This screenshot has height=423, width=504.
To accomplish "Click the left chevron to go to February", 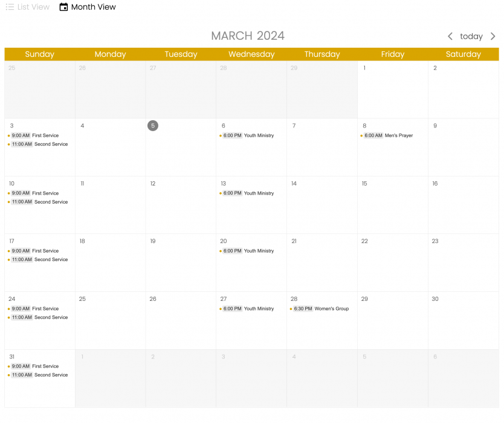I will coord(450,36).
